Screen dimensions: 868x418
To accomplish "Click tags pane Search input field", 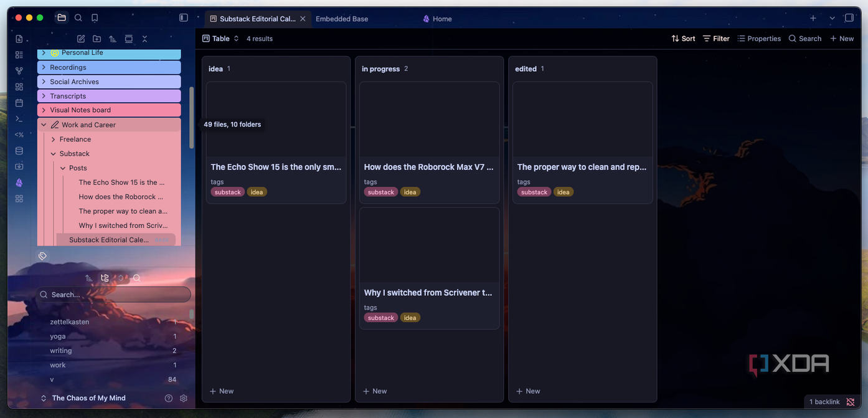I will tap(113, 295).
